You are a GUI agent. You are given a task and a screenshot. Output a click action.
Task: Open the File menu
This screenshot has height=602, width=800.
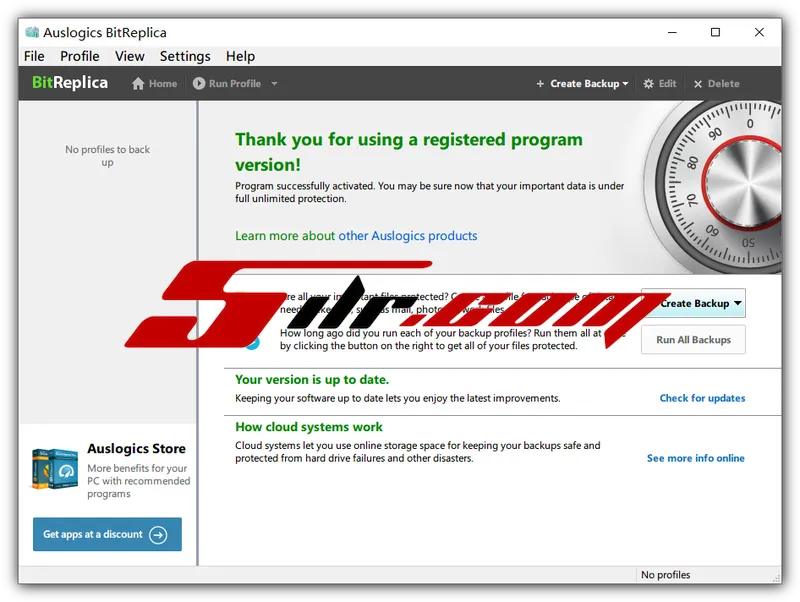(34, 56)
